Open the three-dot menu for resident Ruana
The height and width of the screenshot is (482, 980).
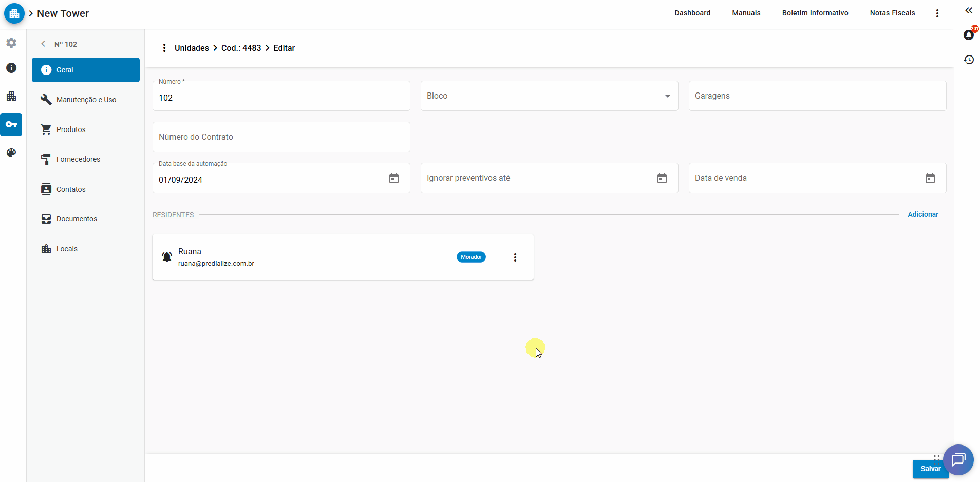click(x=515, y=257)
